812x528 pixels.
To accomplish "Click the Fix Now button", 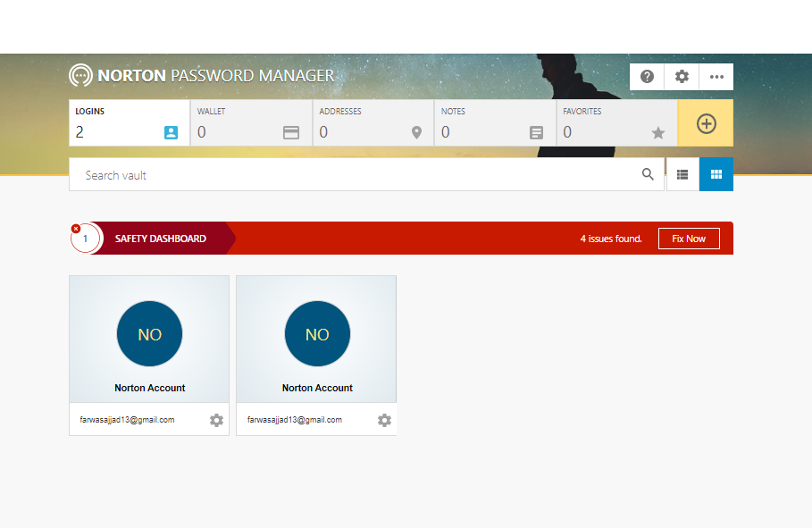I will (x=689, y=239).
